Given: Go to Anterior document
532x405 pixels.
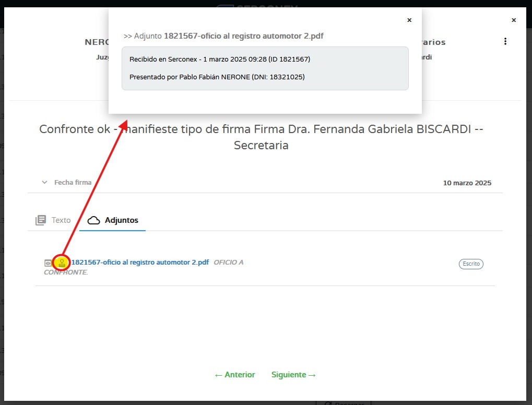Looking at the screenshot, I should point(234,375).
